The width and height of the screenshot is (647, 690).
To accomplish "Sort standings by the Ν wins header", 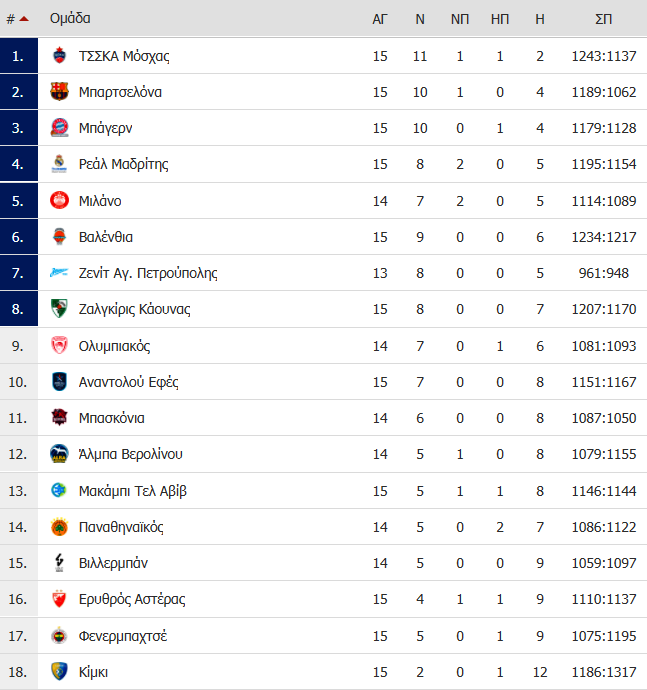I will click(420, 19).
